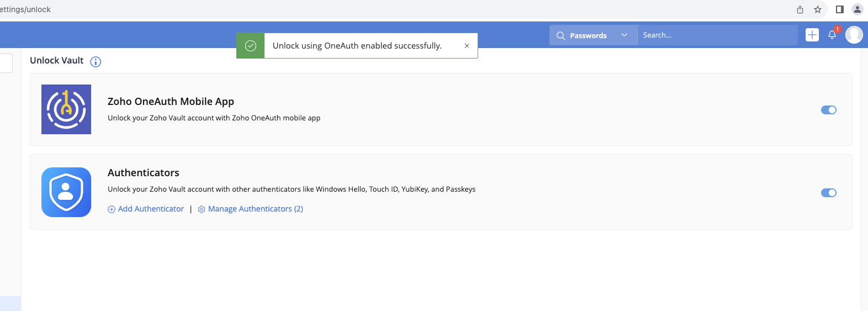Click the Zoho OneAuth app logo
This screenshot has width=868, height=311.
(66, 109)
